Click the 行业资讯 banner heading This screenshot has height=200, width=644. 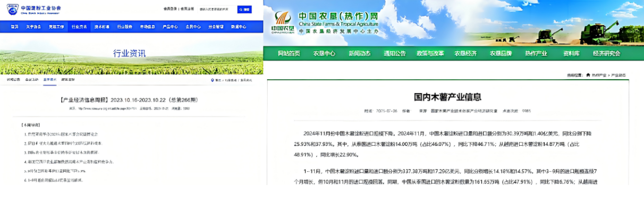[x=129, y=53]
